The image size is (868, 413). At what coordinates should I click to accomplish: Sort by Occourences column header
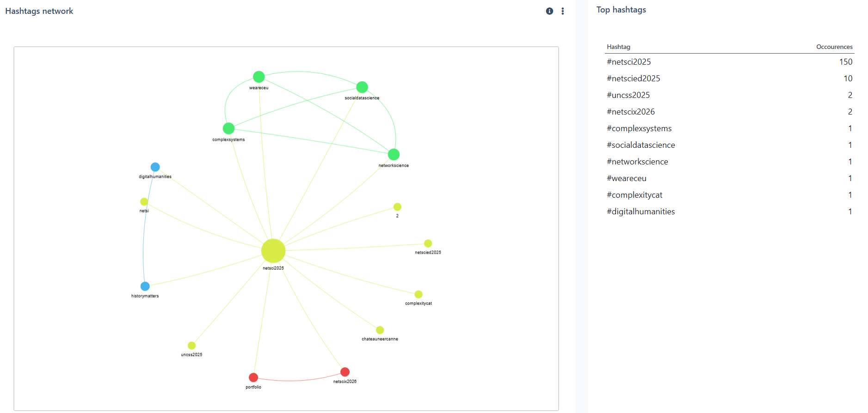pyautogui.click(x=834, y=47)
